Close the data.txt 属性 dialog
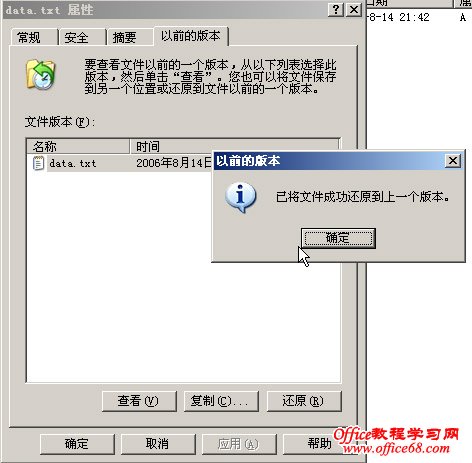This screenshot has width=472, height=463. (354, 9)
